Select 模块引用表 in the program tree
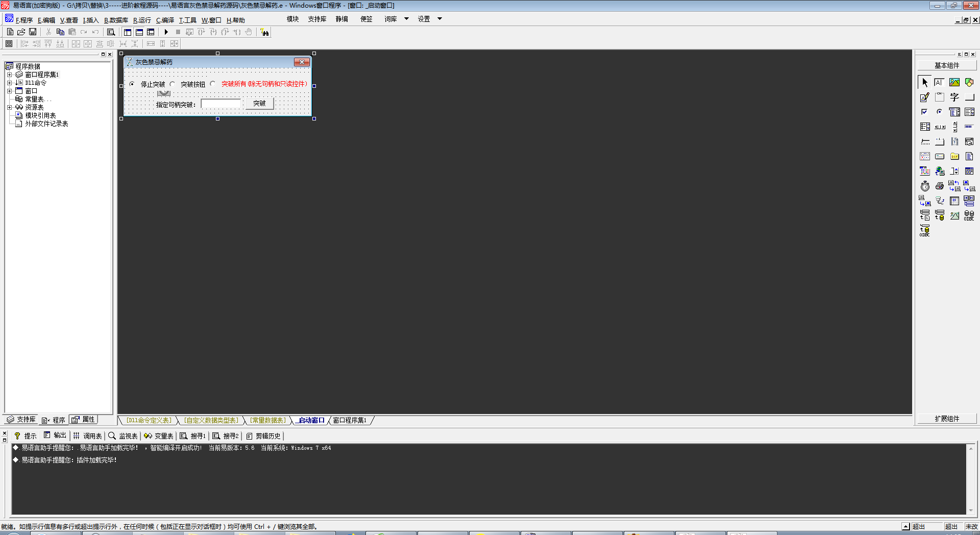Image resolution: width=980 pixels, height=535 pixels. pyautogui.click(x=40, y=115)
